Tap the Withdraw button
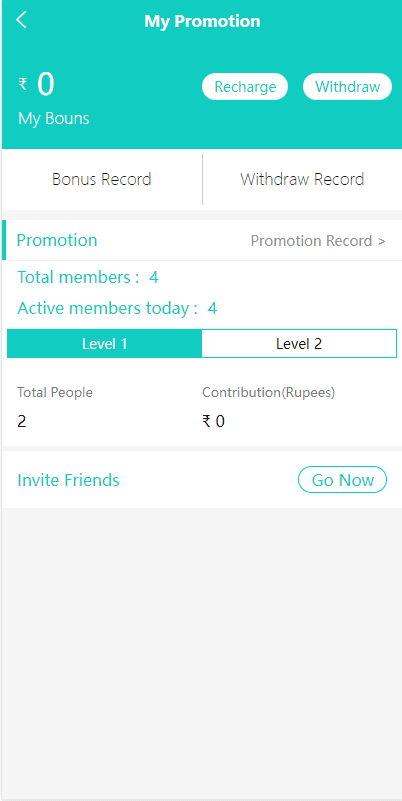This screenshot has width=402, height=801. (x=347, y=87)
